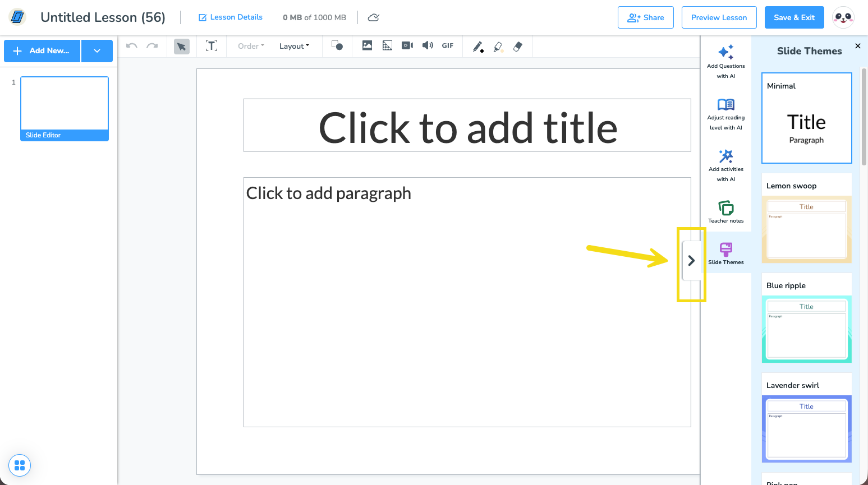This screenshot has width=868, height=485.
Task: Click the Redo arrow icon
Action: (x=152, y=46)
